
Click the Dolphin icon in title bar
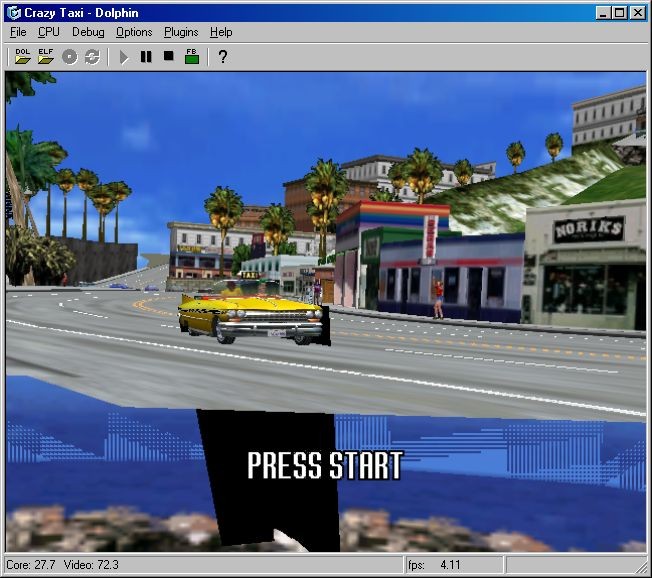tap(14, 13)
